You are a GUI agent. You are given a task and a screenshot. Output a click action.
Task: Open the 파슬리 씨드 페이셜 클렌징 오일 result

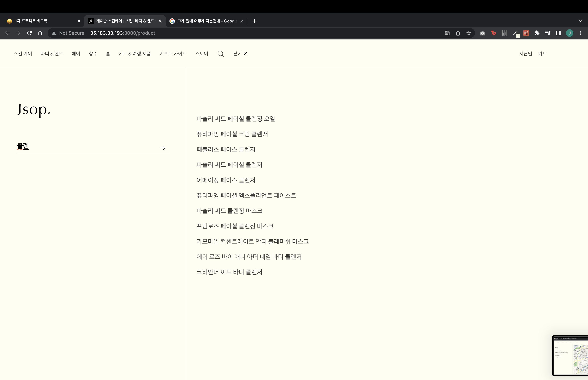click(235, 119)
